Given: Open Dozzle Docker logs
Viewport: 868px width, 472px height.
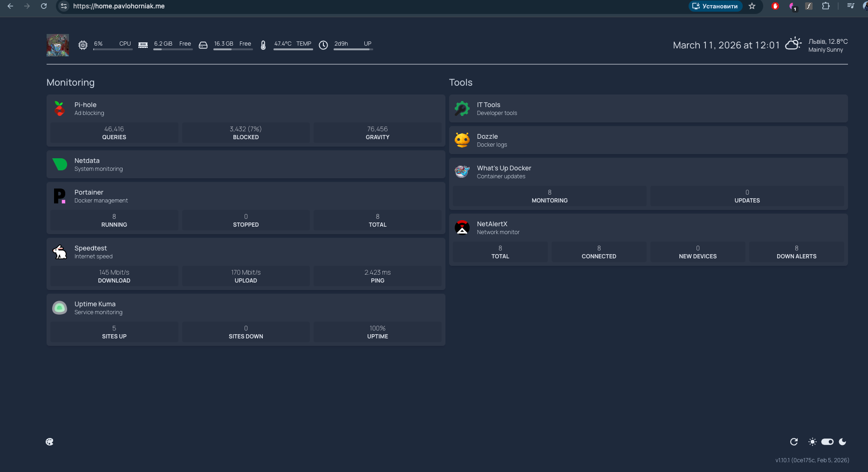Looking at the screenshot, I should tap(486, 140).
